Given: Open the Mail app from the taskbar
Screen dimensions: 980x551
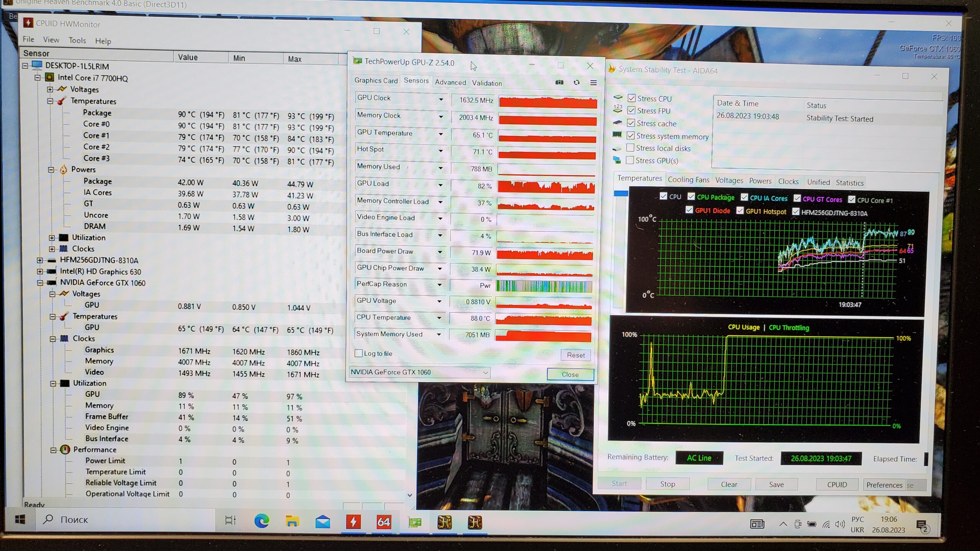Looking at the screenshot, I should click(x=323, y=522).
